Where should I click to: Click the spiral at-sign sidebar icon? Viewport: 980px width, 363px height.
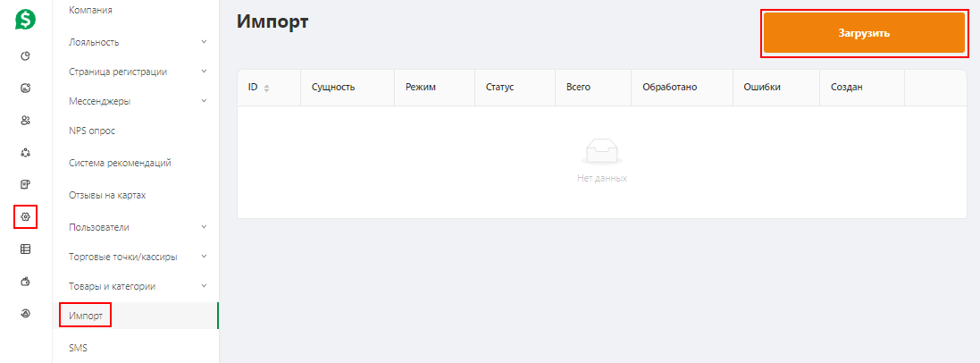point(26,314)
